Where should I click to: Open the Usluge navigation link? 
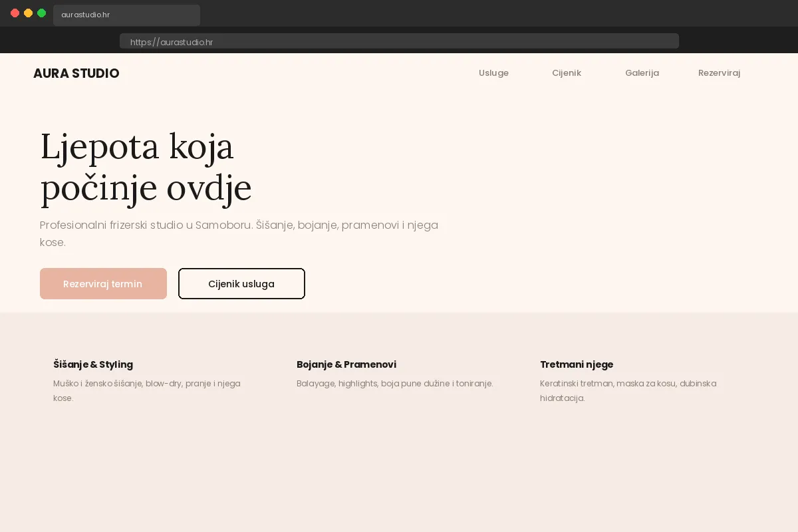pyautogui.click(x=493, y=73)
